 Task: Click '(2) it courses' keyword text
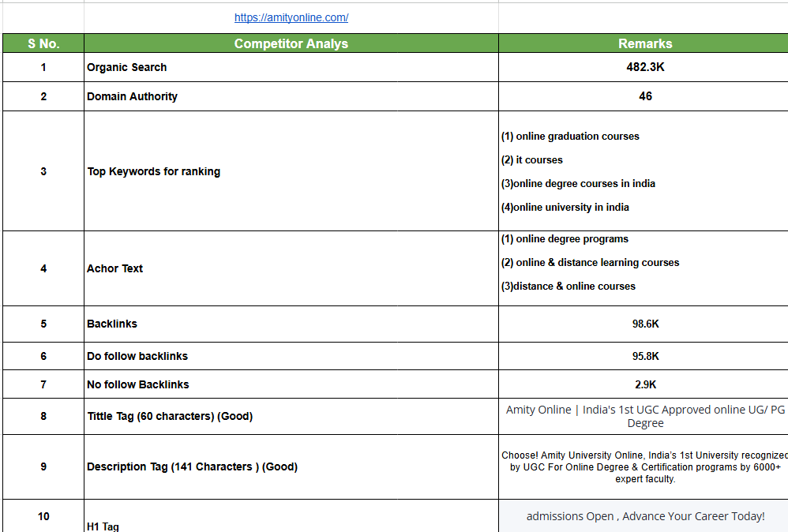531,159
